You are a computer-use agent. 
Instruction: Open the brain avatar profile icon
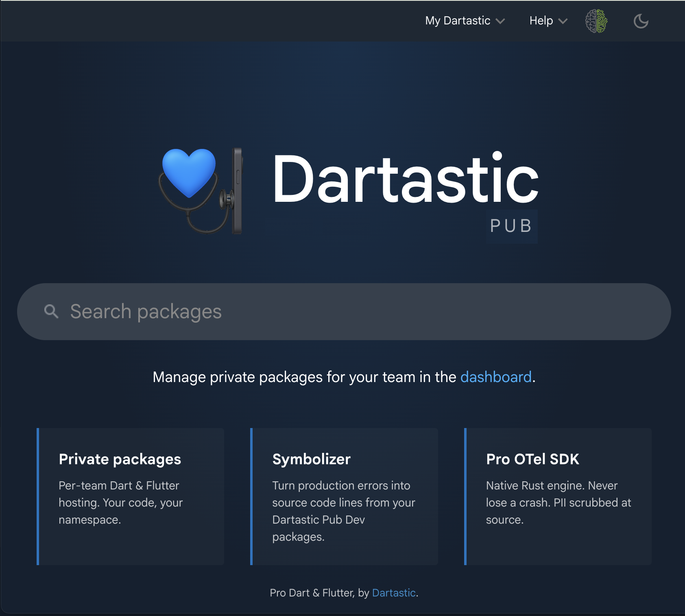(x=596, y=21)
